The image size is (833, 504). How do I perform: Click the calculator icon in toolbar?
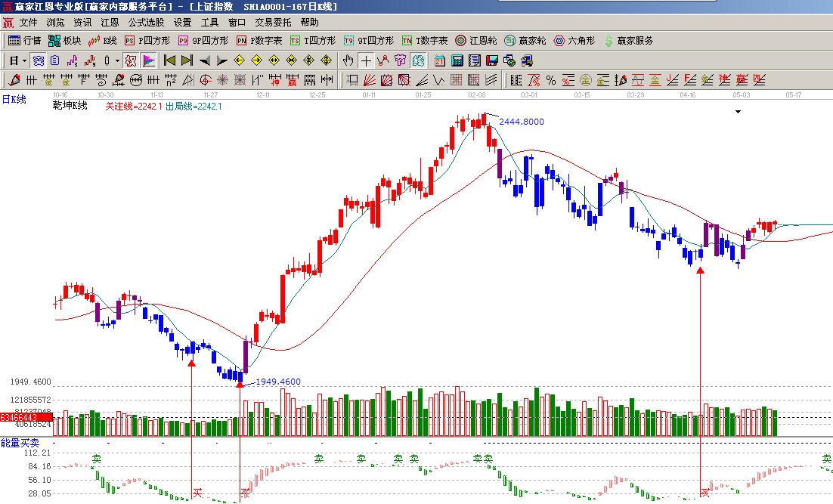point(457,60)
